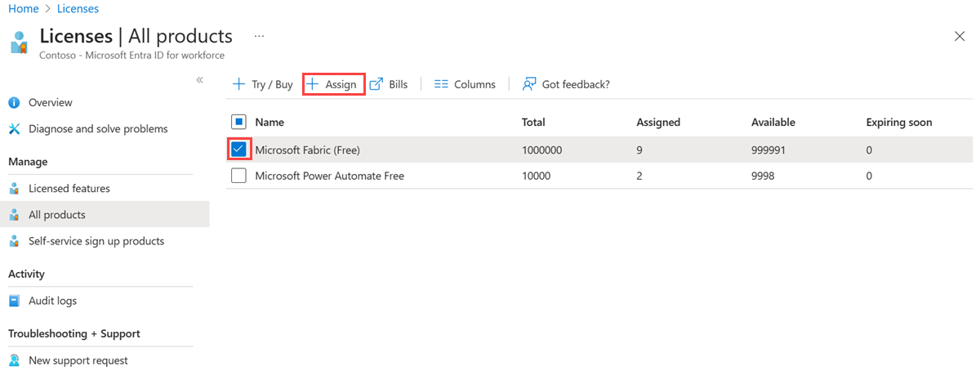
Task: Go to Home breadcrumb link
Action: click(x=23, y=9)
